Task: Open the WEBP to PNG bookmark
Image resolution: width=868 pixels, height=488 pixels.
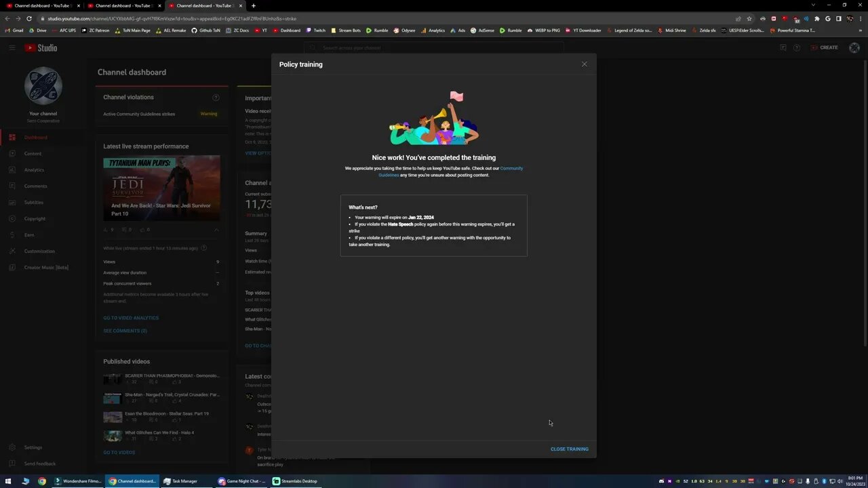Action: 544,30
